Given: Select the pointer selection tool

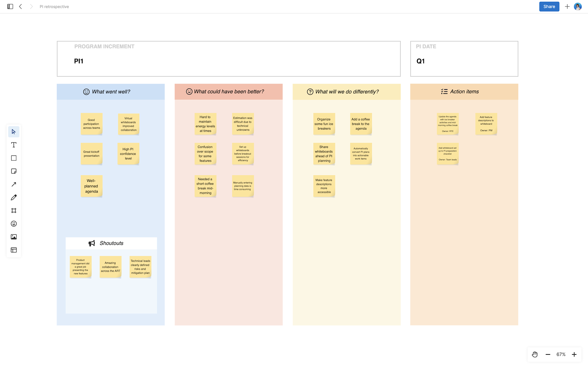Looking at the screenshot, I should click(x=14, y=132).
